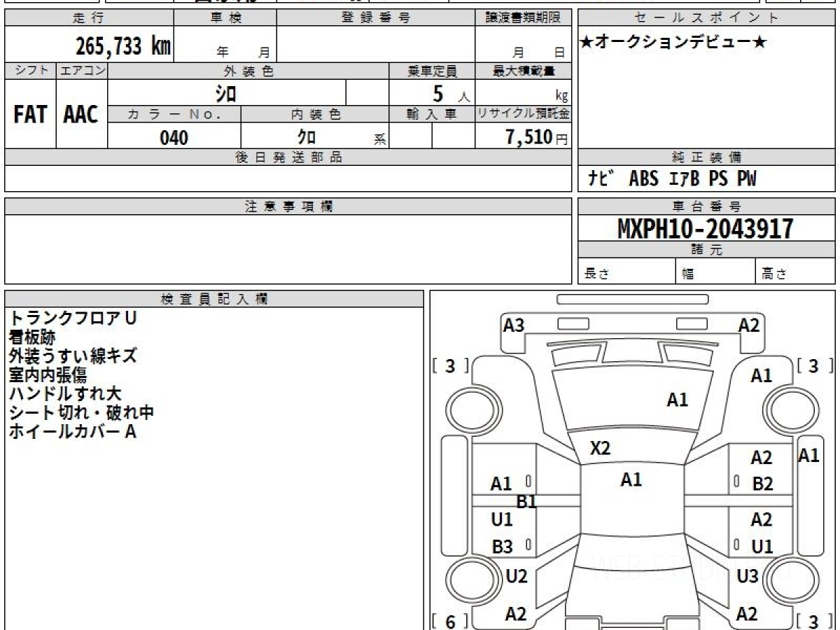Click the U3 dent mark on the diagram
Screen dimensions: 840x630
[748, 576]
